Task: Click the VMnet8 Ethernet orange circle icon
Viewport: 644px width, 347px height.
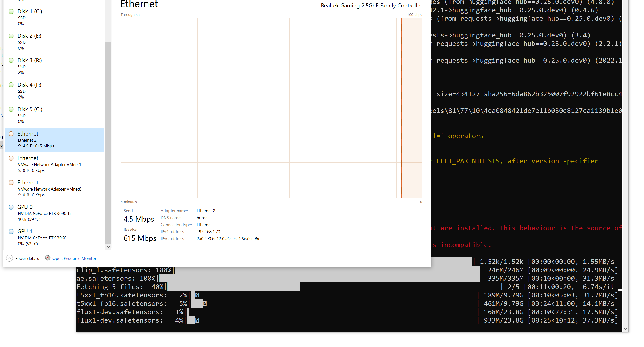Action: [11, 183]
